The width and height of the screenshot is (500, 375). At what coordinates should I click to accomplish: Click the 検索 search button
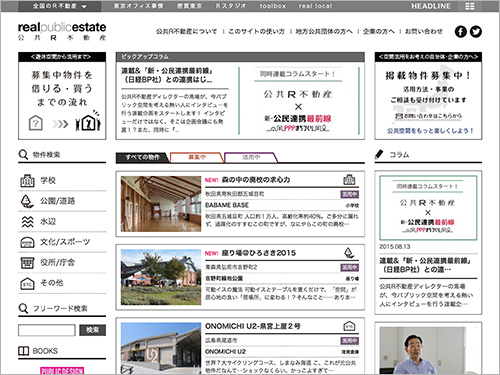(x=93, y=330)
